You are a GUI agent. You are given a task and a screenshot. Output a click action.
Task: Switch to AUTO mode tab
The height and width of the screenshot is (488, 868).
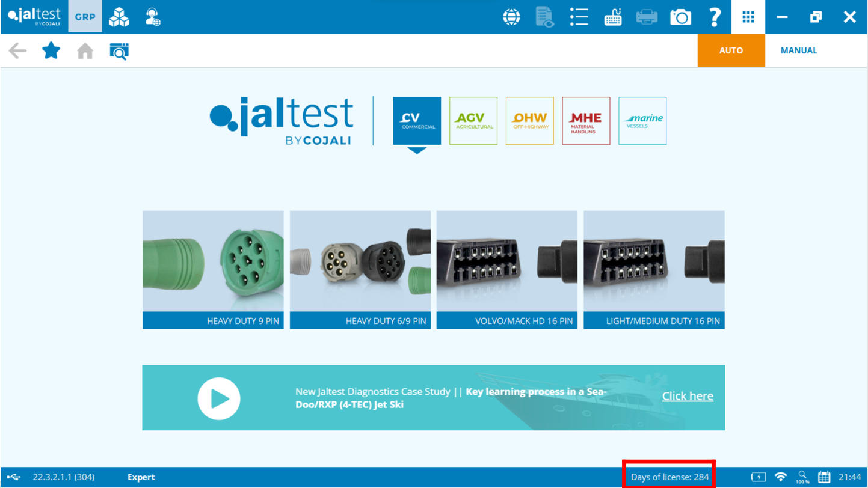(731, 50)
